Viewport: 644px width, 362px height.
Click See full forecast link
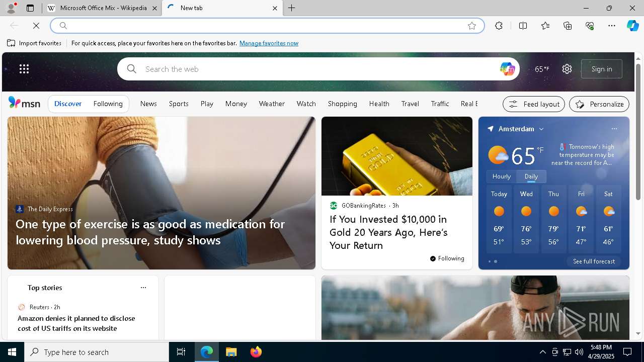click(594, 261)
